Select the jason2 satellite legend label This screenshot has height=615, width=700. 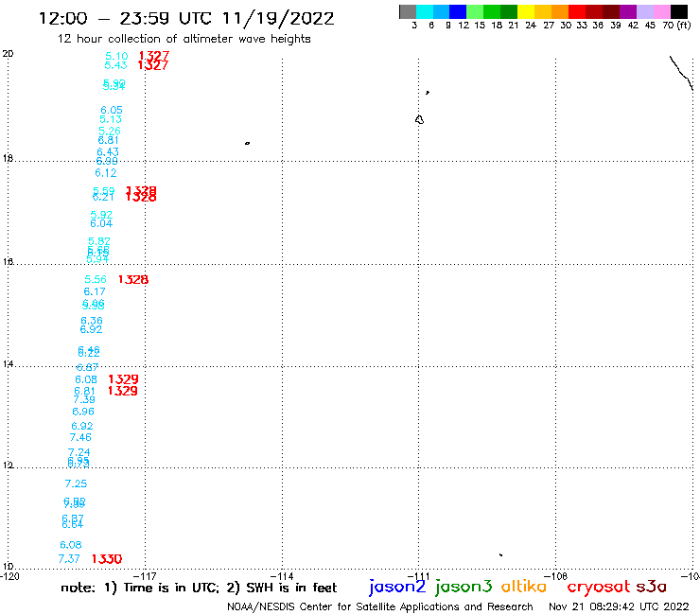397,587
